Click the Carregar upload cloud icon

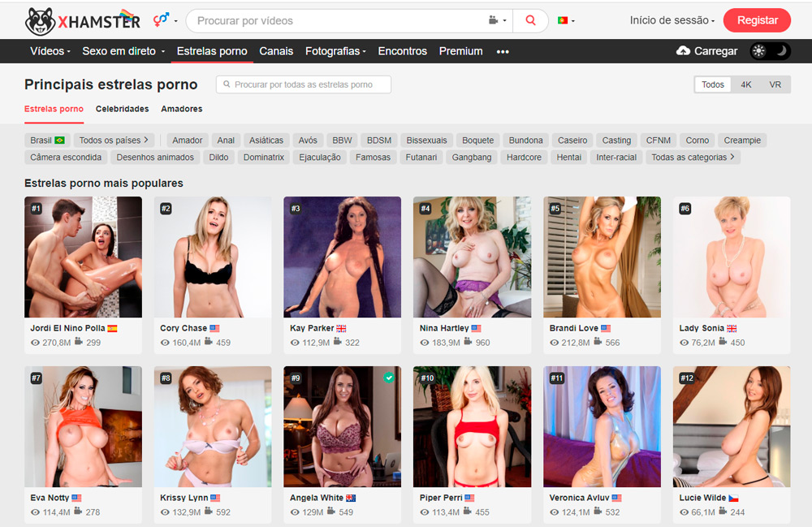684,50
